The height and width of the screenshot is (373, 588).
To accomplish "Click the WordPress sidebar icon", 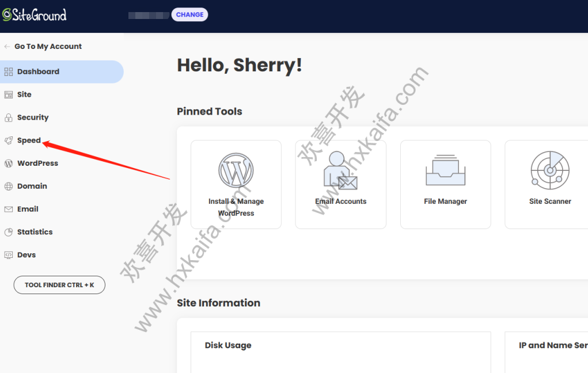I will pyautogui.click(x=8, y=163).
